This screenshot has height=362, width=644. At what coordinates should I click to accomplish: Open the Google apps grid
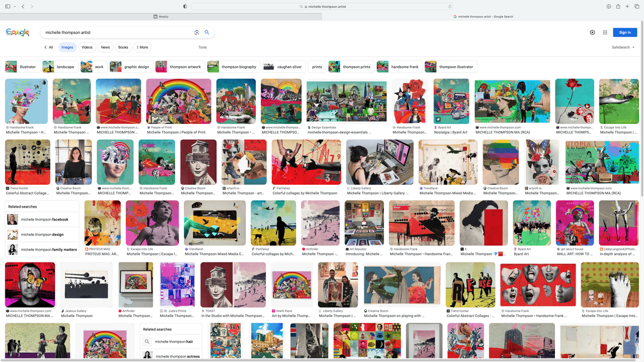(605, 32)
